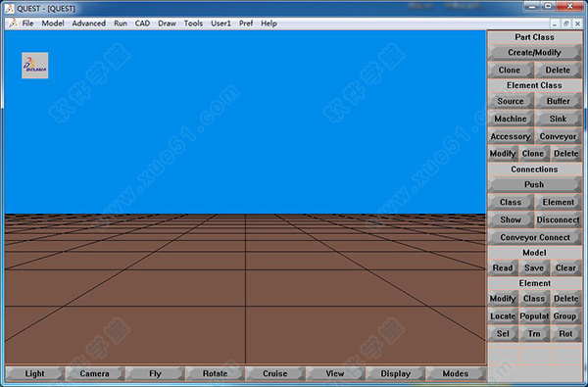Minimize the inner QUEST document window

pyautogui.click(x=555, y=24)
